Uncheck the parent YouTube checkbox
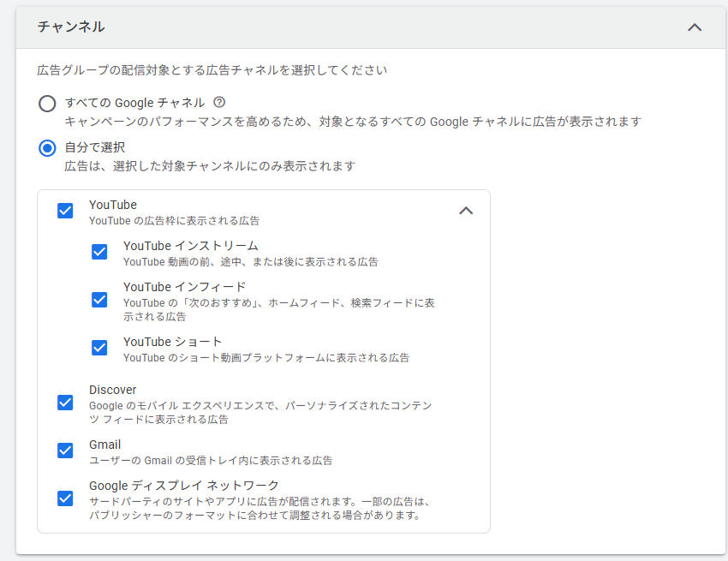The width and height of the screenshot is (728, 561). [x=65, y=211]
